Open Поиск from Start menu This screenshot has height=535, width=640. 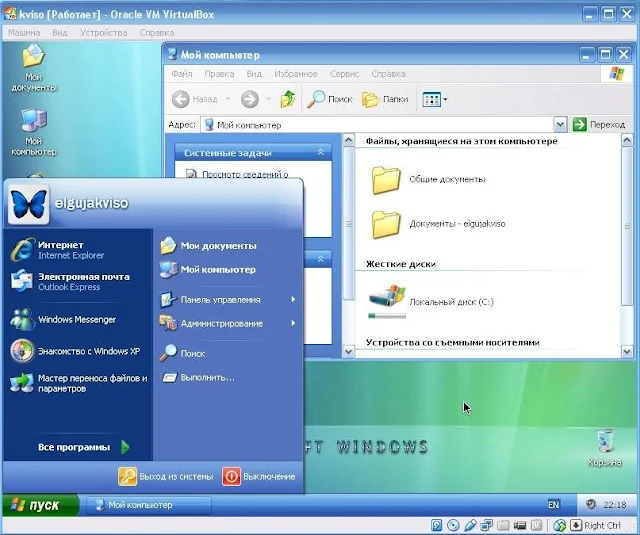coord(182,353)
